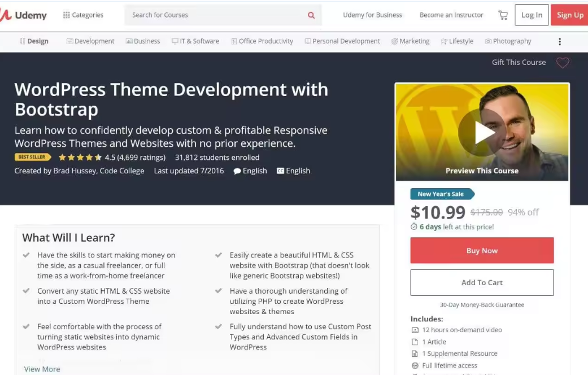The height and width of the screenshot is (375, 588).
Task: Click the New Year's Sale tag
Action: coord(442,194)
